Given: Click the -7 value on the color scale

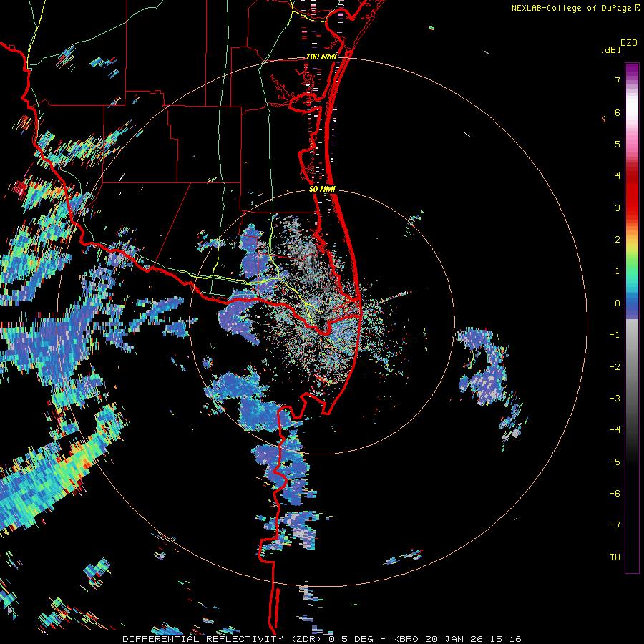Looking at the screenshot, I should pyautogui.click(x=615, y=525).
